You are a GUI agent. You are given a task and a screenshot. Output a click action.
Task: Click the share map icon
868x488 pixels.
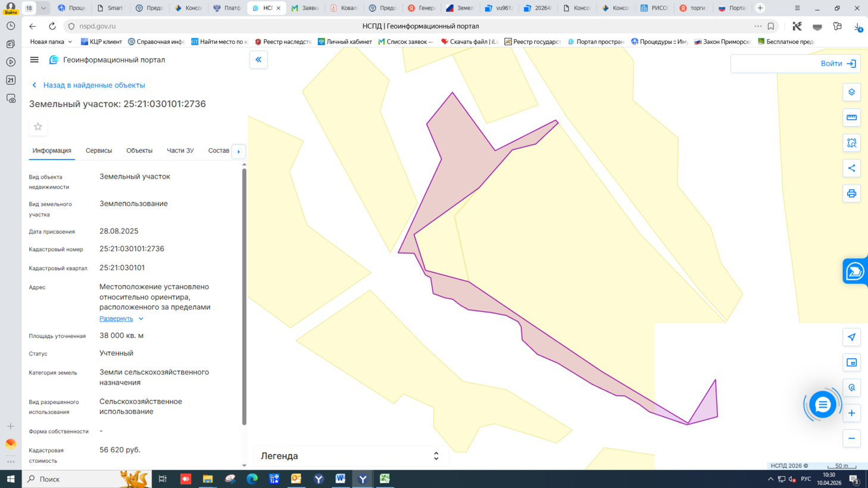851,168
